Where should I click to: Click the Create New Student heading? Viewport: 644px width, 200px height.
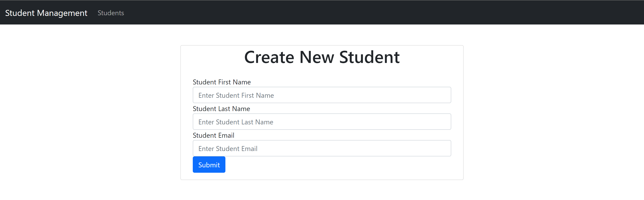(x=322, y=57)
